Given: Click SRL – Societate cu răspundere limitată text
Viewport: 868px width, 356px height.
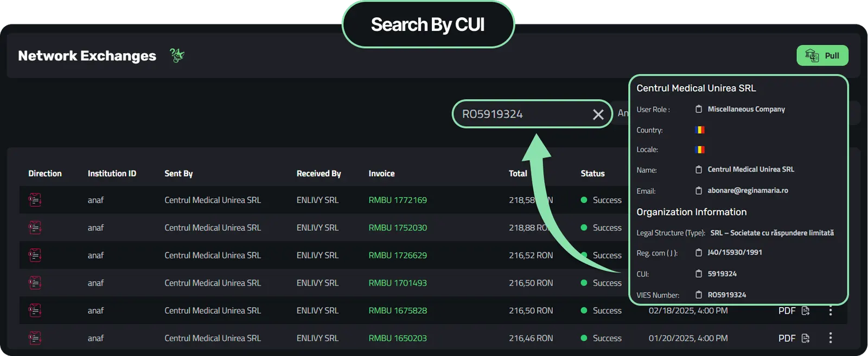Looking at the screenshot, I should tap(772, 233).
